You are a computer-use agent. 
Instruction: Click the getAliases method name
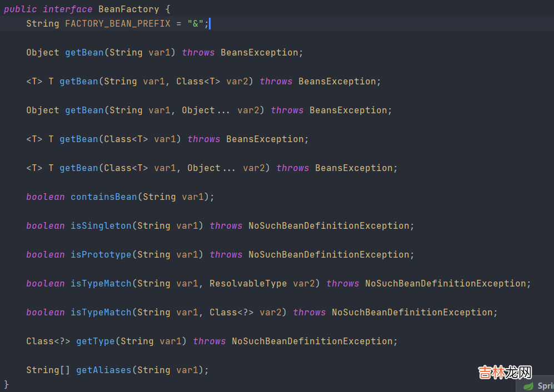[x=103, y=370]
